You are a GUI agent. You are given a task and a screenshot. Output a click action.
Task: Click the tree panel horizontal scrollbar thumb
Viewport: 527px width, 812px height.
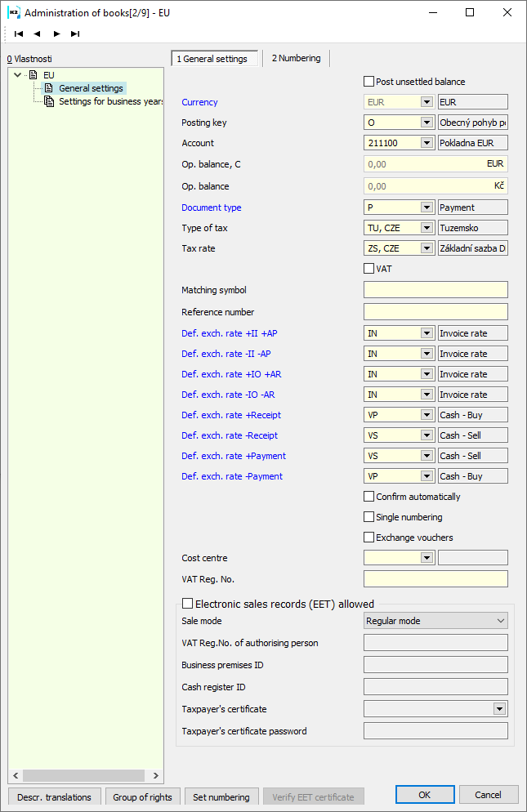[x=83, y=775]
